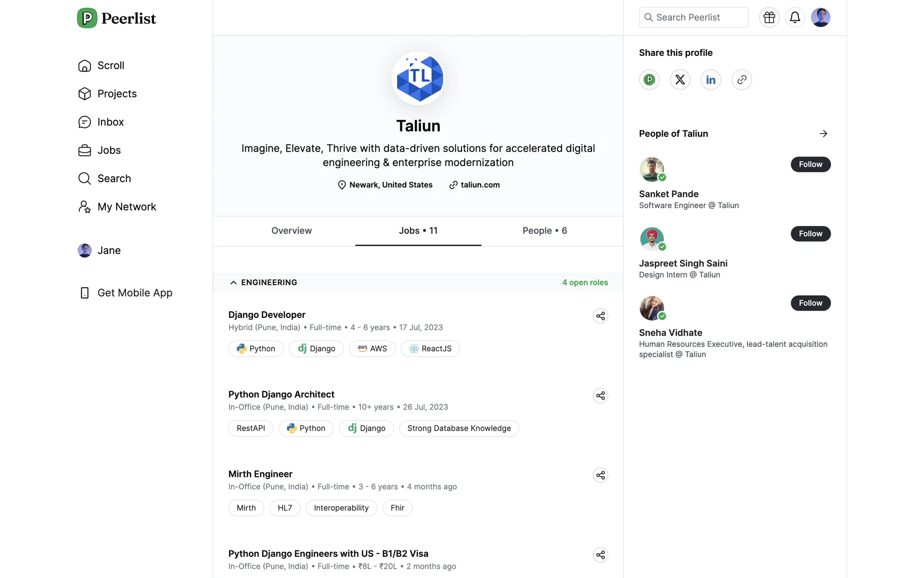Click the Search Peerlist field
Image resolution: width=924 pixels, height=578 pixels.
click(693, 17)
